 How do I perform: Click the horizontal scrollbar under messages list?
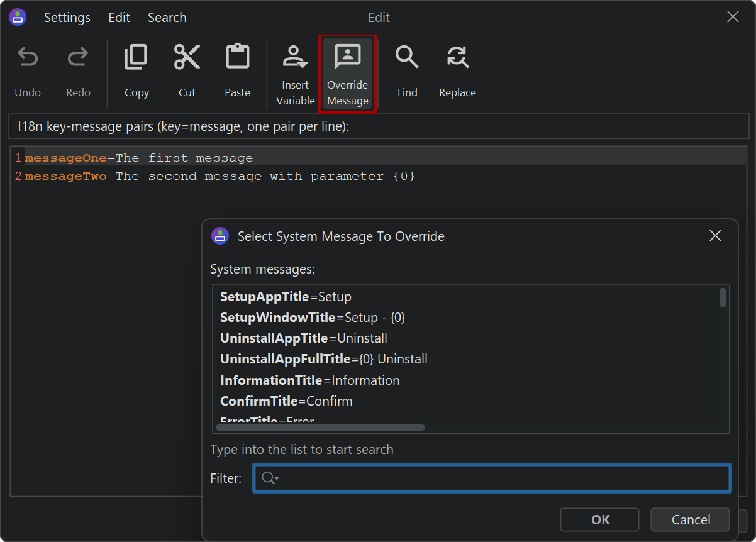(x=320, y=428)
